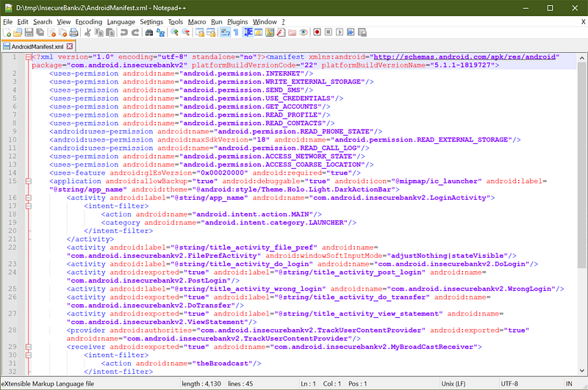
Task: Click the vertical scrollbar down arrow
Action: pyautogui.click(x=581, y=370)
